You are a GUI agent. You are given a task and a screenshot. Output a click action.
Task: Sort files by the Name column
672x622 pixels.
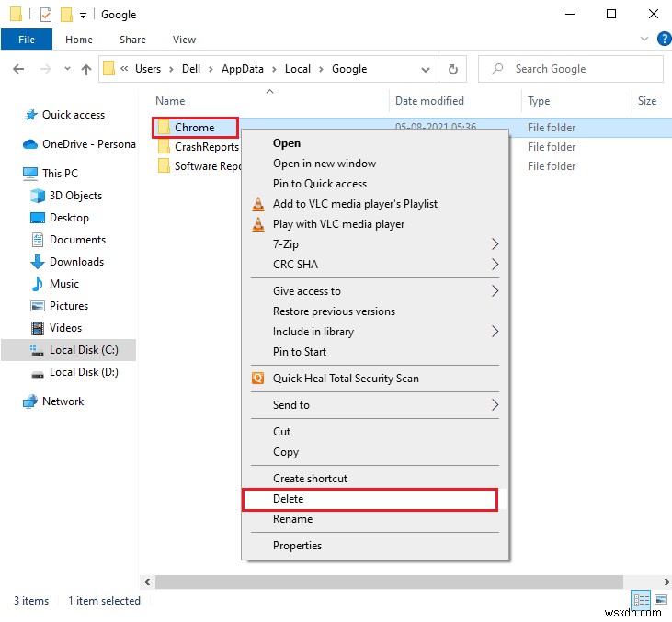pyautogui.click(x=171, y=101)
